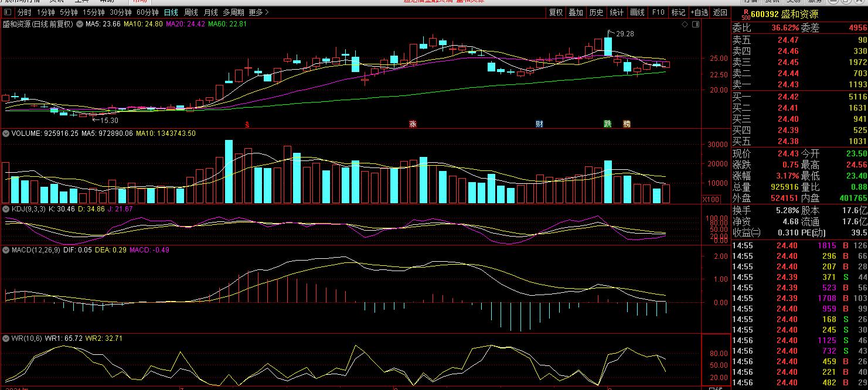This screenshot has height=390, width=868.
Task: Click the X100 volume unit toggle
Action: (x=710, y=200)
